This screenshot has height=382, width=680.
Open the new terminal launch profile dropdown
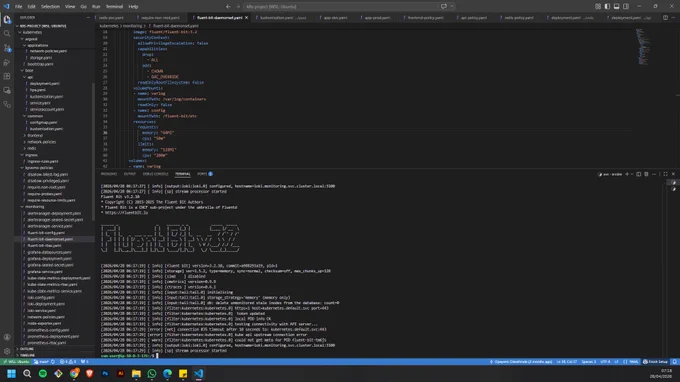click(x=632, y=174)
